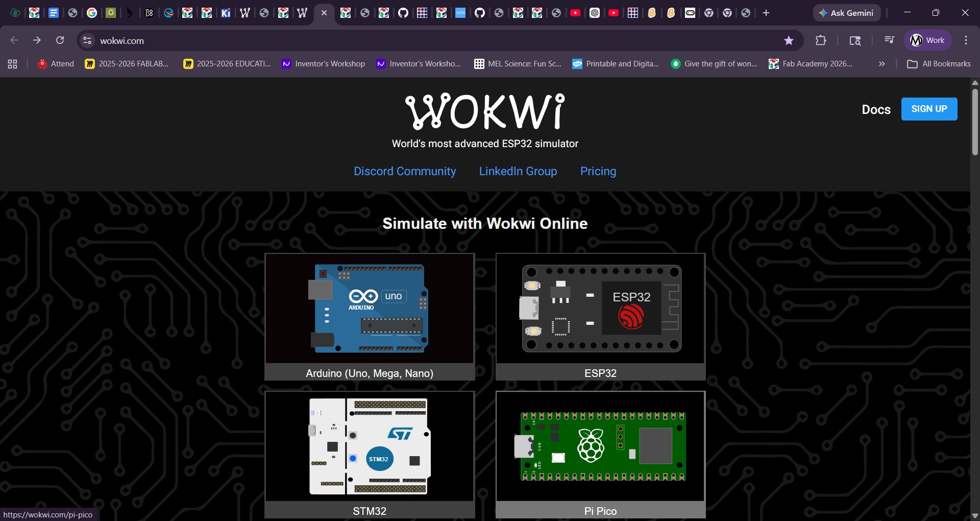The width and height of the screenshot is (980, 521).
Task: Open the Extensions puzzle icon
Action: [821, 40]
